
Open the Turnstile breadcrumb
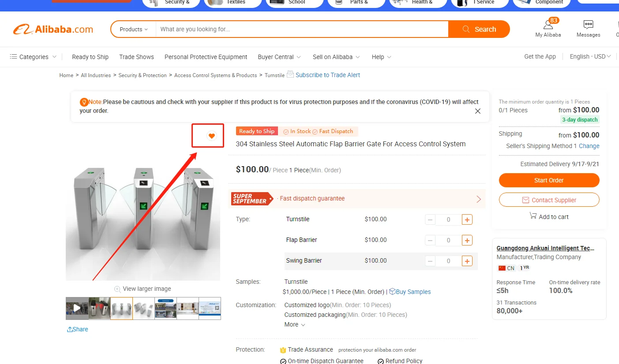tap(274, 75)
